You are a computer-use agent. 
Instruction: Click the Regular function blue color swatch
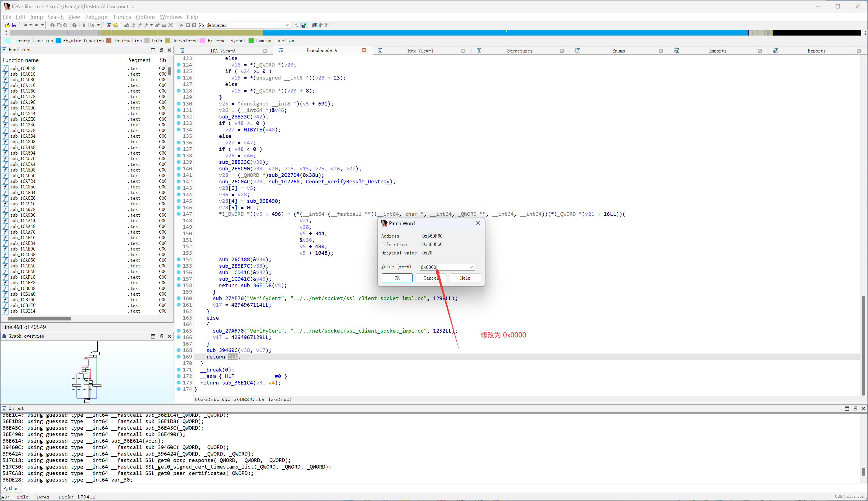[x=58, y=41]
